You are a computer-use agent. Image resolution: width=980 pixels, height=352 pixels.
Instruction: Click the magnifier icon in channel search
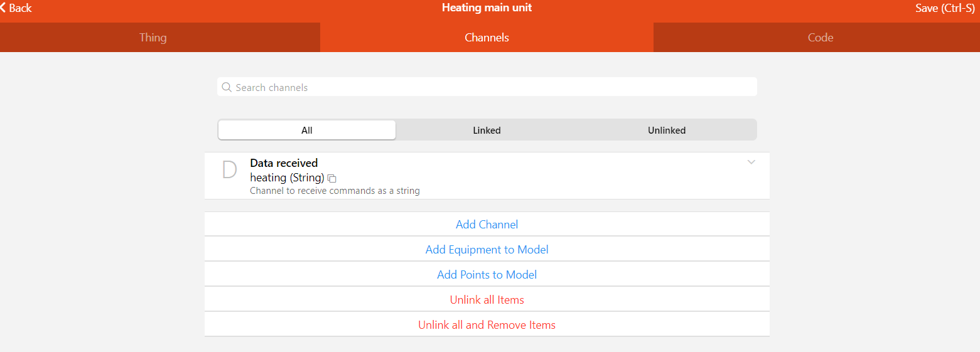[x=227, y=87]
